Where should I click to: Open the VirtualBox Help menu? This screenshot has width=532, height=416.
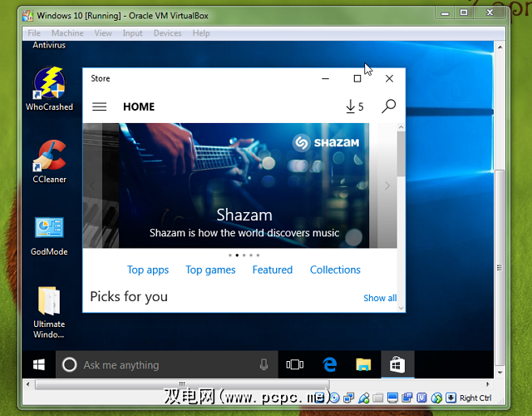[201, 33]
